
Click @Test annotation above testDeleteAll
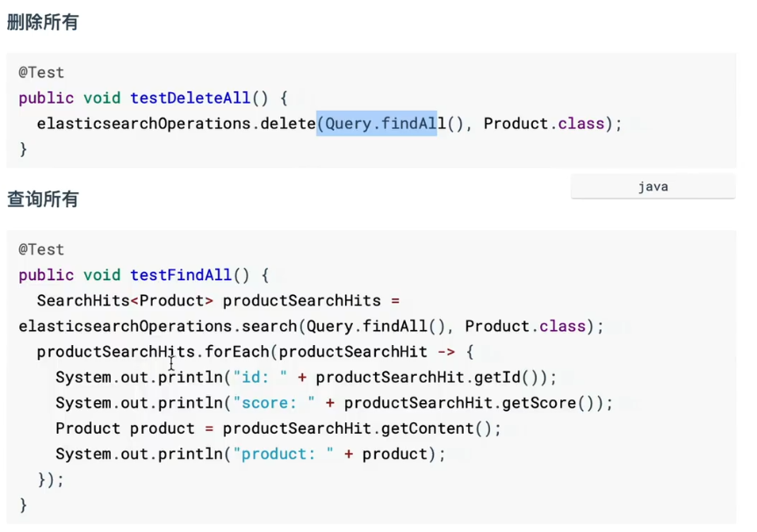click(41, 73)
